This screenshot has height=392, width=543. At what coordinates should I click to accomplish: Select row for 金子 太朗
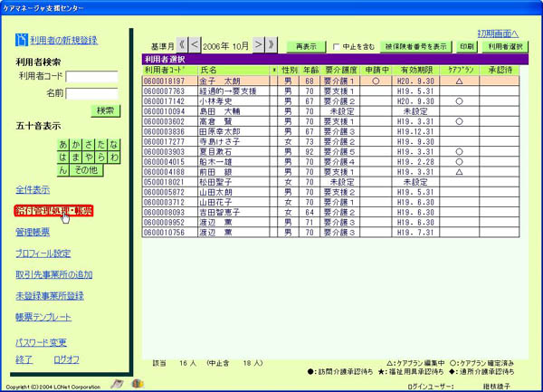[x=330, y=81]
